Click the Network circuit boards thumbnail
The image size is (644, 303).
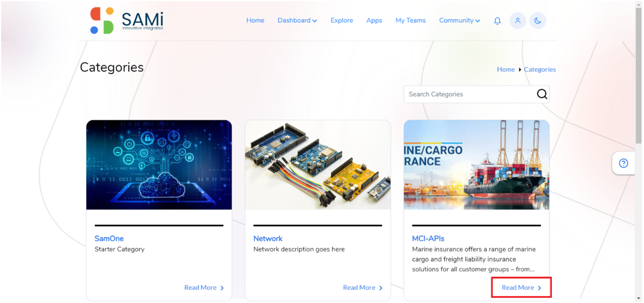[318, 164]
